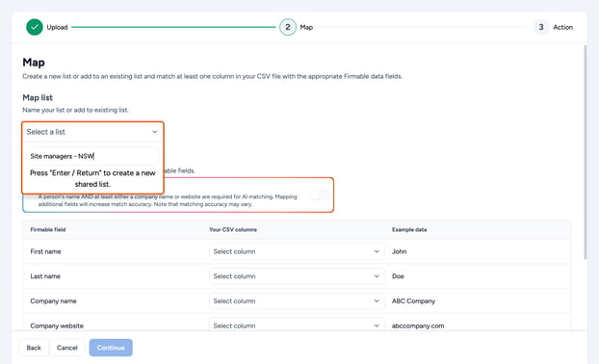Click the abccompany.com example data cell
Image resolution: width=599 pixels, height=364 pixels.
418,325
